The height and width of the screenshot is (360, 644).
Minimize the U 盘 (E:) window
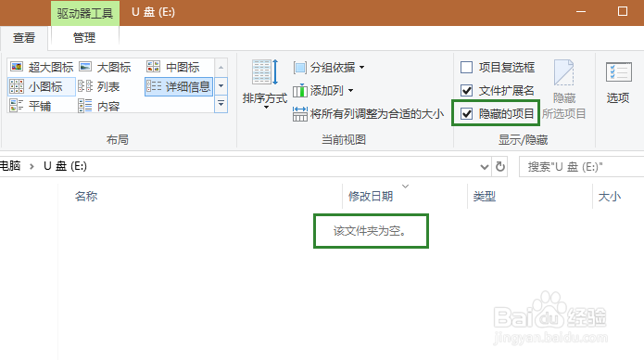581,11
